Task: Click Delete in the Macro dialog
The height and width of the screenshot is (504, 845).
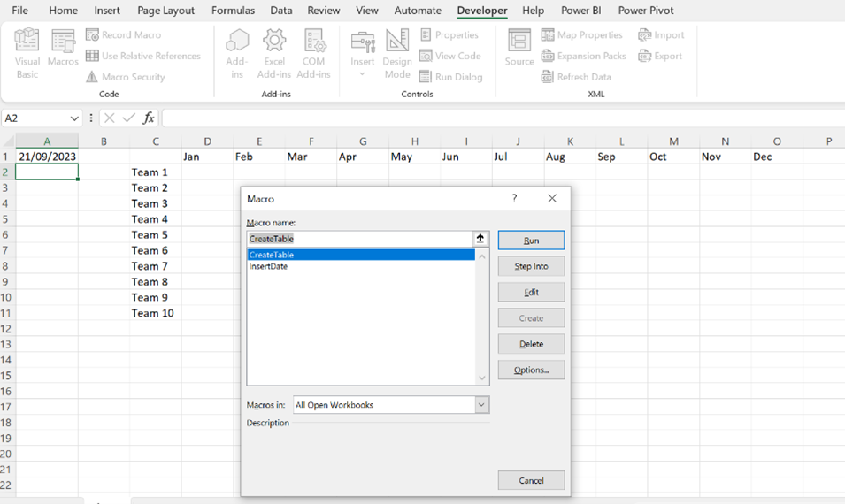Action: point(532,344)
